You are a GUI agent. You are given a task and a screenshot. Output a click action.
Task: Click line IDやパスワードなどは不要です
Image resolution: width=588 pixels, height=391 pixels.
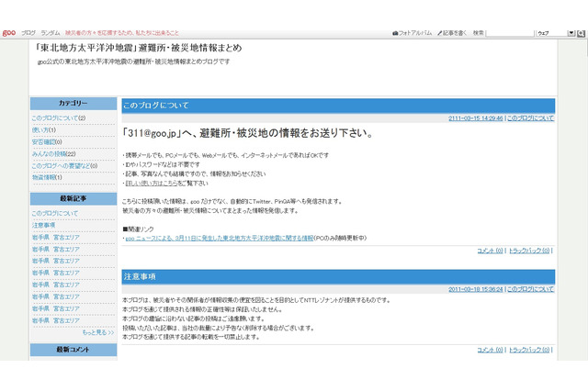[x=162, y=164]
